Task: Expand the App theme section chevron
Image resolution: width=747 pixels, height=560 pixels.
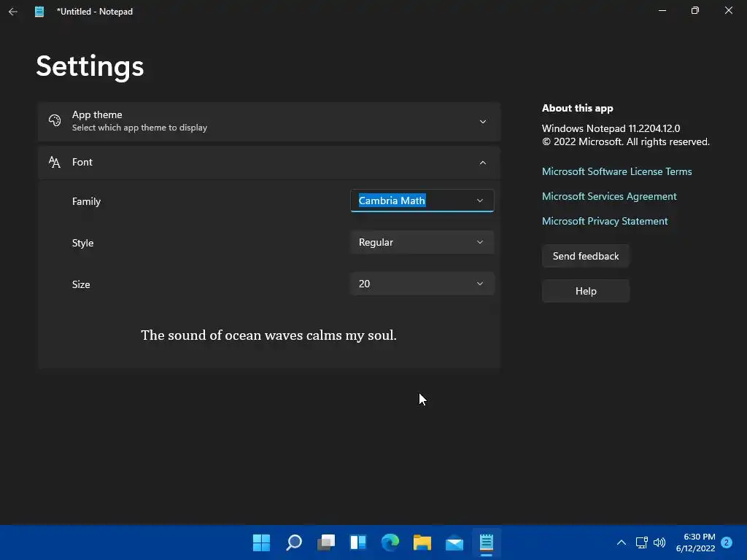Action: pyautogui.click(x=483, y=122)
